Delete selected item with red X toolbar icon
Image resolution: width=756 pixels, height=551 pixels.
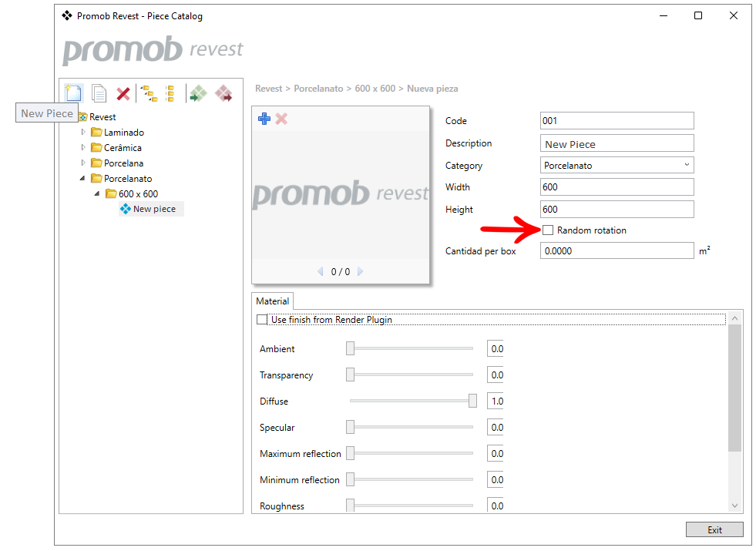pos(123,93)
